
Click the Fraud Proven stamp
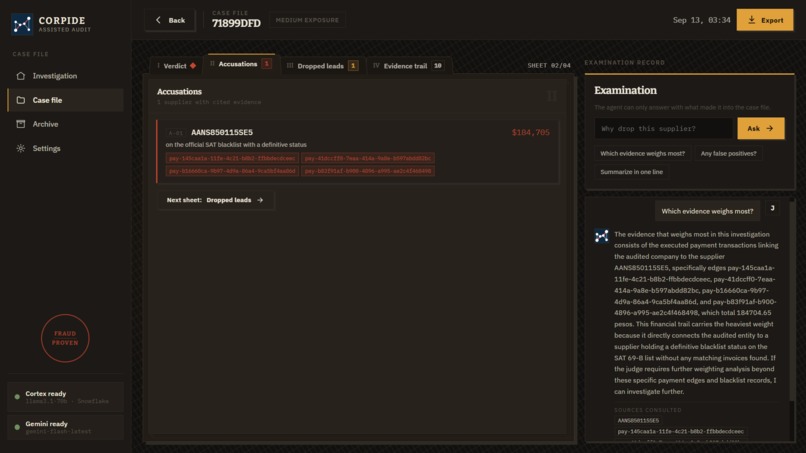pyautogui.click(x=65, y=338)
